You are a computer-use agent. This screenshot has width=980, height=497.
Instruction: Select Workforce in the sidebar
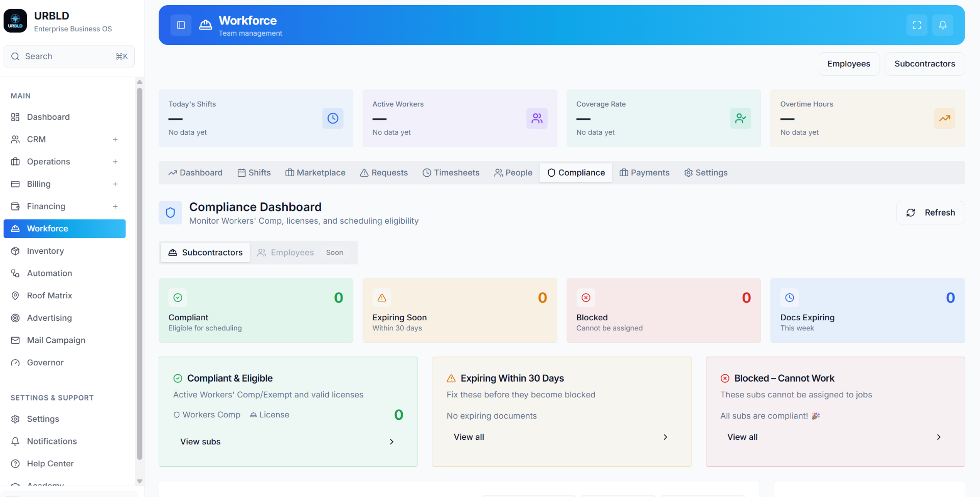pyautogui.click(x=65, y=228)
